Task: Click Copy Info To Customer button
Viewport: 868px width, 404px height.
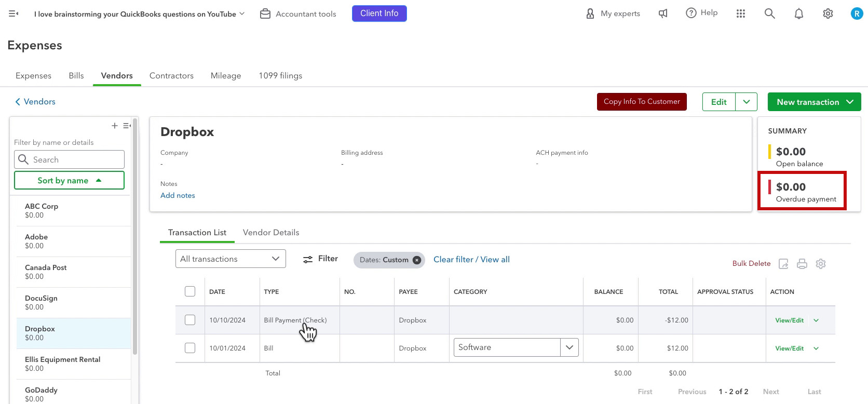Action: tap(642, 102)
